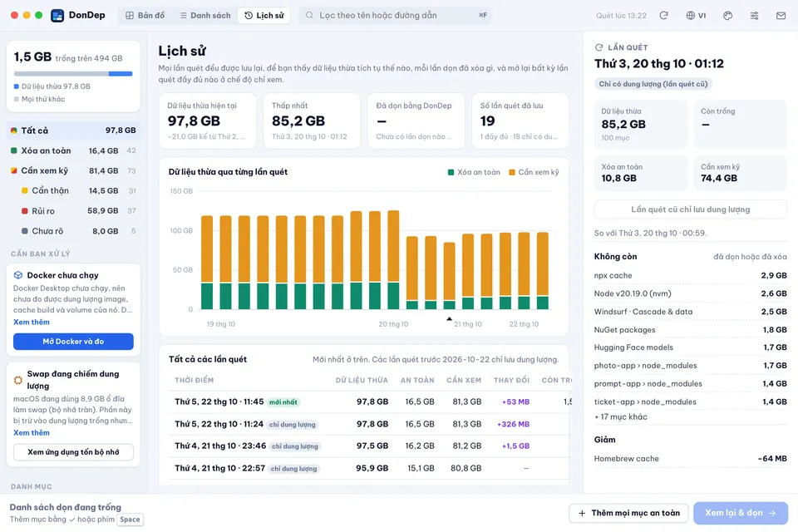Open scan row Thứ 4, 21 thg 10 · 23:46
Screen dimensions: 798x532
pos(368,446)
